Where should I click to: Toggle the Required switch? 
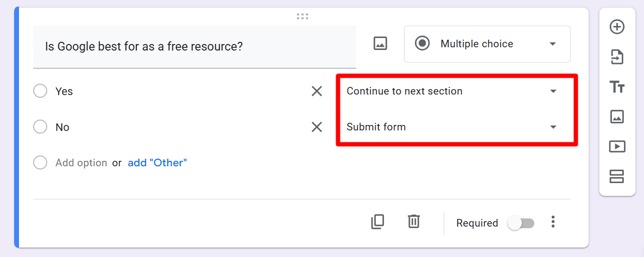tap(521, 223)
